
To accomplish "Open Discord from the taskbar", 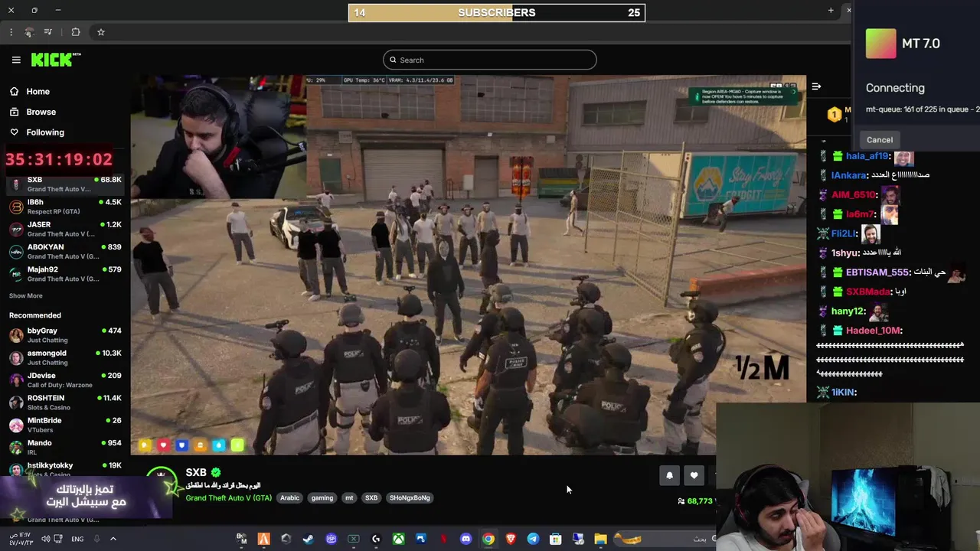I will (465, 539).
